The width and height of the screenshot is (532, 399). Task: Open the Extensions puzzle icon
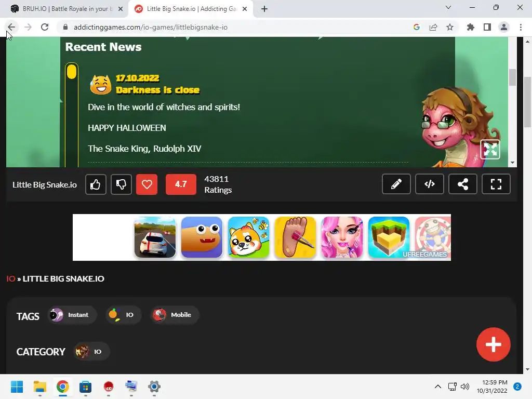pos(471,27)
